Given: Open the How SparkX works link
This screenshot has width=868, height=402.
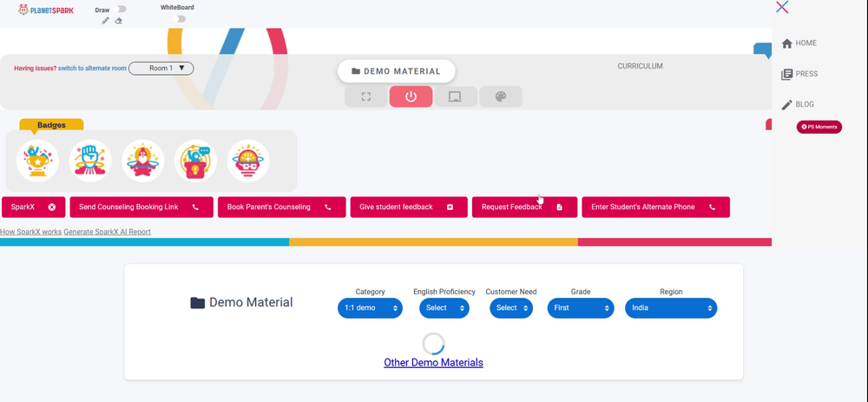Looking at the screenshot, I should point(31,232).
